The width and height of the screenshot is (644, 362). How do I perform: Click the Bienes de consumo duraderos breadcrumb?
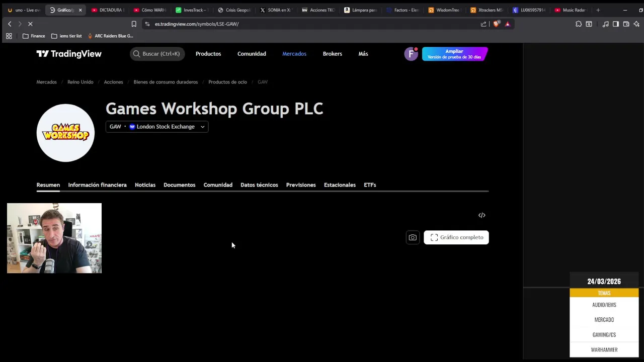tap(166, 82)
